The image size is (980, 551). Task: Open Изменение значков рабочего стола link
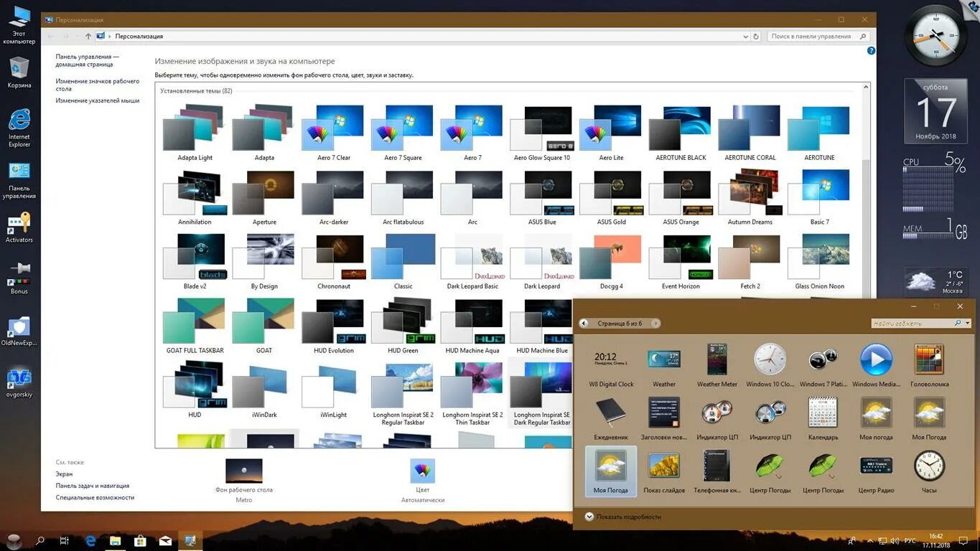[x=98, y=85]
